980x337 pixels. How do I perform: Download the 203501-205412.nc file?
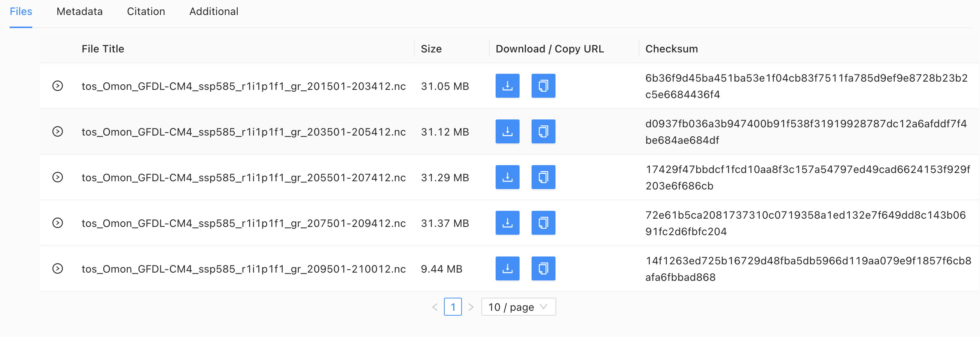(507, 131)
